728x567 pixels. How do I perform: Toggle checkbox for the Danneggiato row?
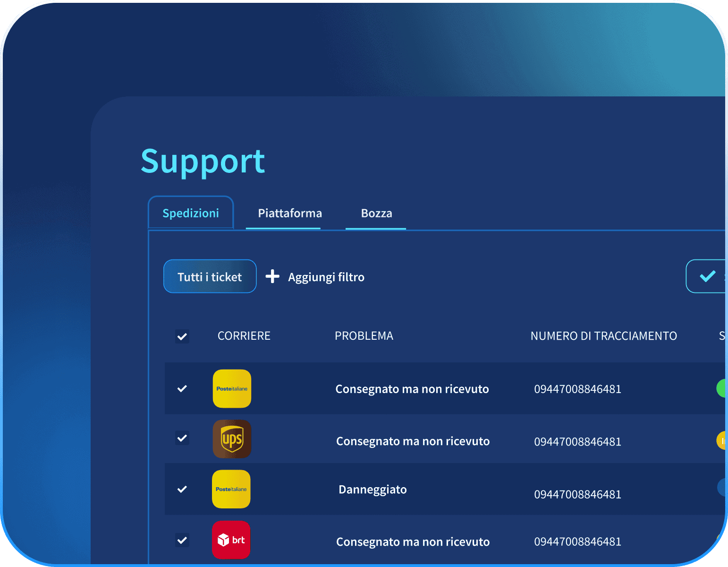click(182, 489)
